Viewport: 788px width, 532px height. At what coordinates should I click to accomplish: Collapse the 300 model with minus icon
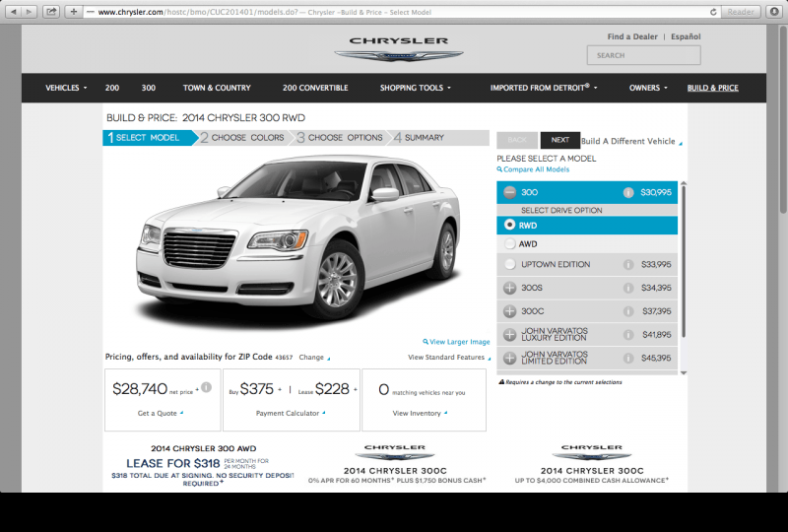pyautogui.click(x=509, y=192)
